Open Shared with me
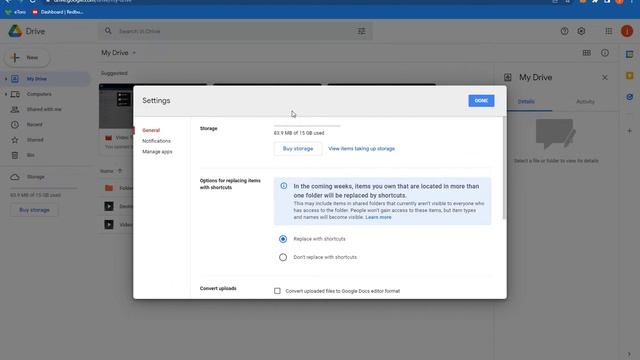Image resolution: width=640 pixels, height=360 pixels. click(44, 109)
